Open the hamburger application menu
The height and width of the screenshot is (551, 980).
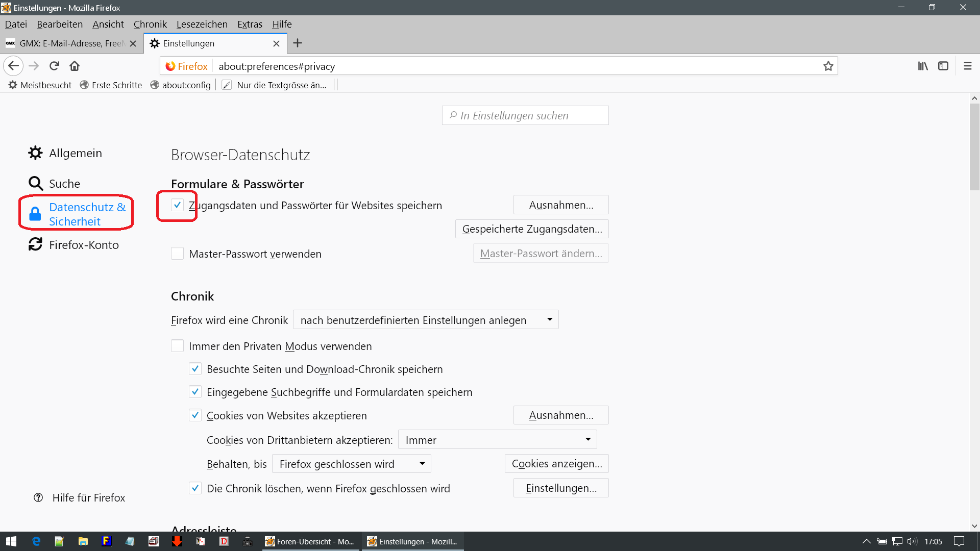(967, 66)
